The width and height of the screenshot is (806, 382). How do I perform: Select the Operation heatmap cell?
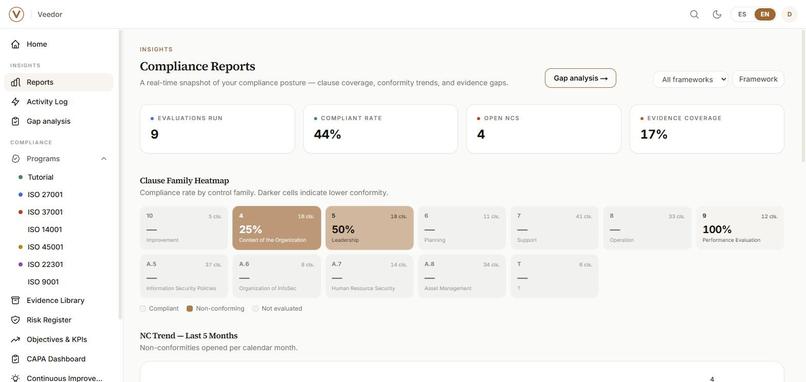[x=647, y=228]
